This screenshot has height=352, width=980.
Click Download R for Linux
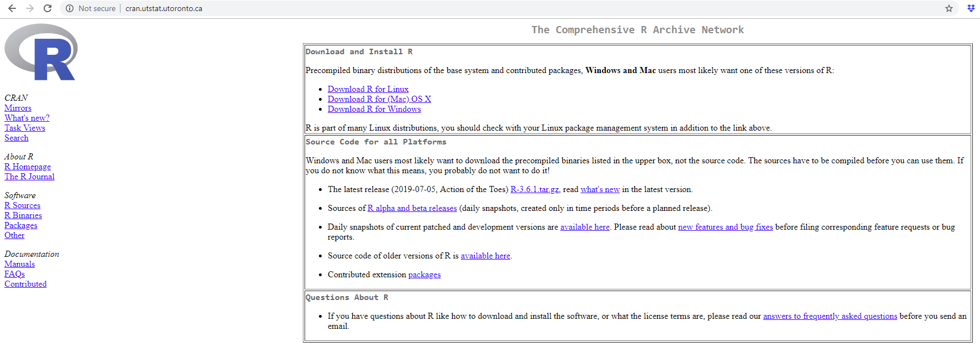[368, 89]
